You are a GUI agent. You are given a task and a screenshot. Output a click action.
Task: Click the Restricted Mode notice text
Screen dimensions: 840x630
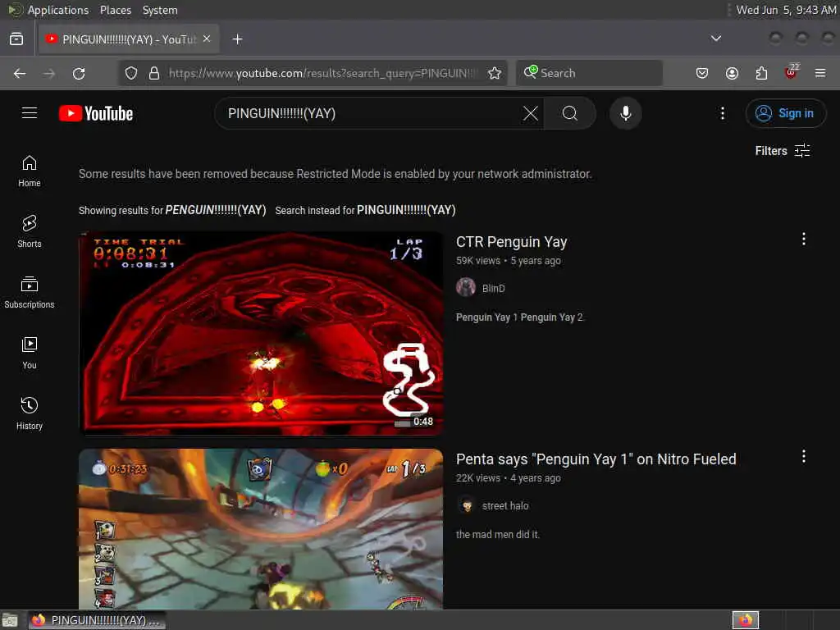[x=336, y=174]
